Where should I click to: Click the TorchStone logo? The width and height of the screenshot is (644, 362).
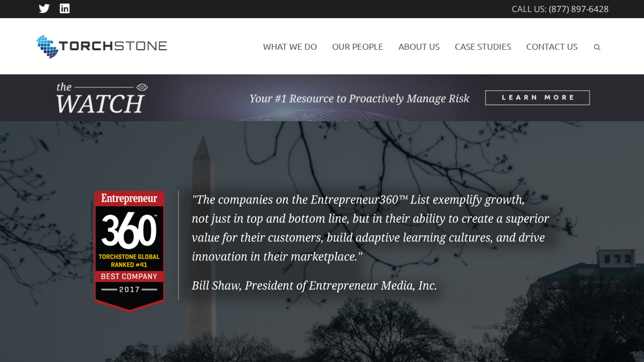pos(102,46)
